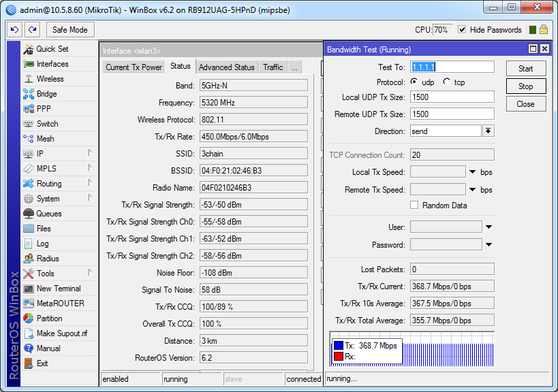Image resolution: width=558 pixels, height=392 pixels.
Task: Show more tabs with the ellipsis tab
Action: (x=294, y=67)
